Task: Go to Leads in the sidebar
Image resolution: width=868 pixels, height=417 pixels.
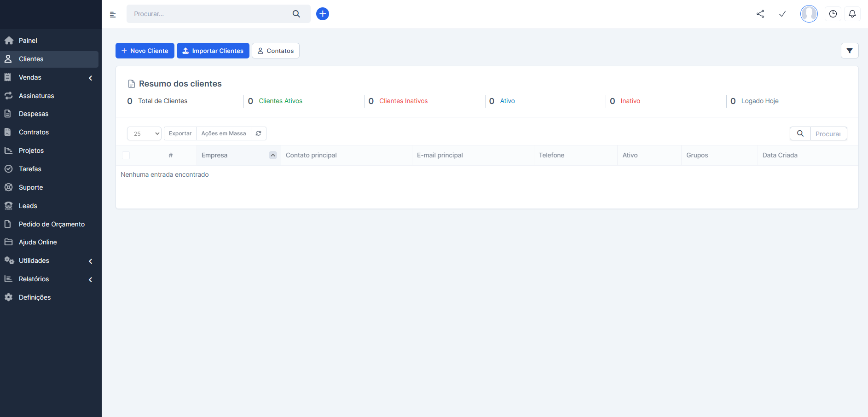Action: (28, 206)
